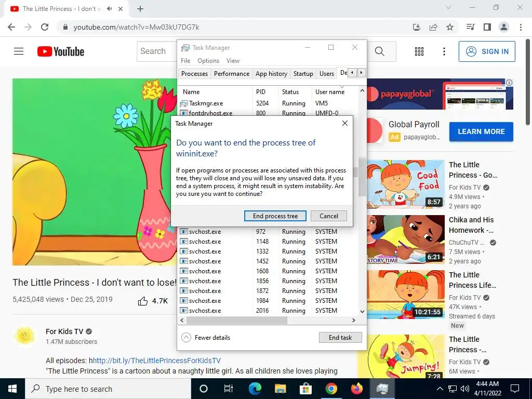Screen dimensions: 532x399
Task: Click YouTube search magnifier button
Action: click(x=380, y=51)
